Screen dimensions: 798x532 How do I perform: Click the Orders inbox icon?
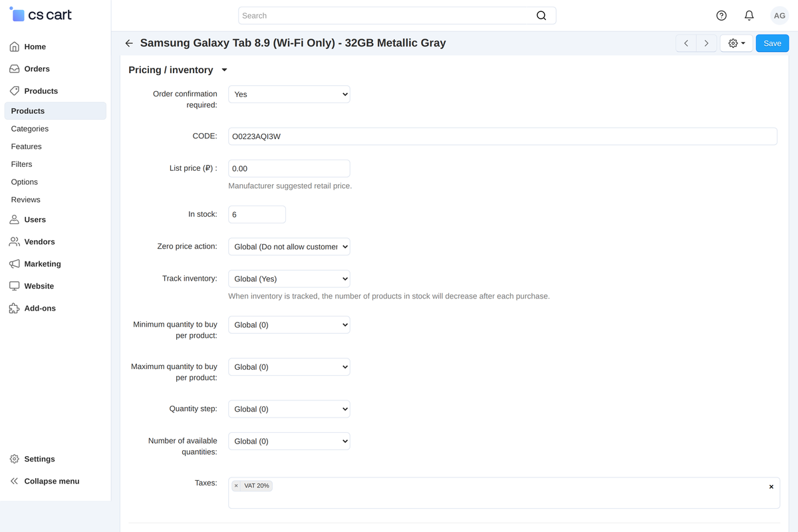pyautogui.click(x=14, y=69)
